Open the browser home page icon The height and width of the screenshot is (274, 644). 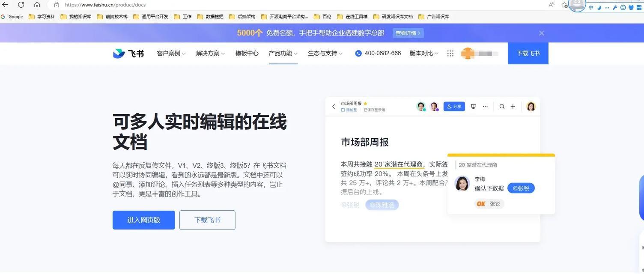click(37, 5)
